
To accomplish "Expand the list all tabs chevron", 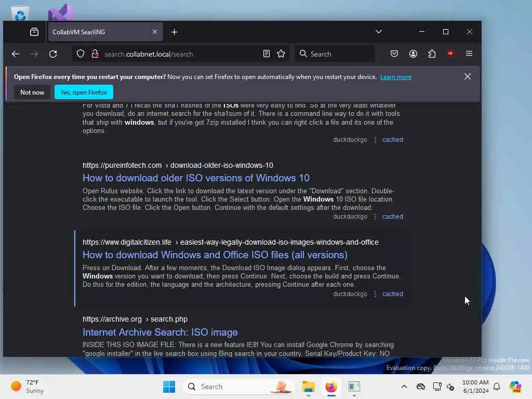I will tap(379, 32).
